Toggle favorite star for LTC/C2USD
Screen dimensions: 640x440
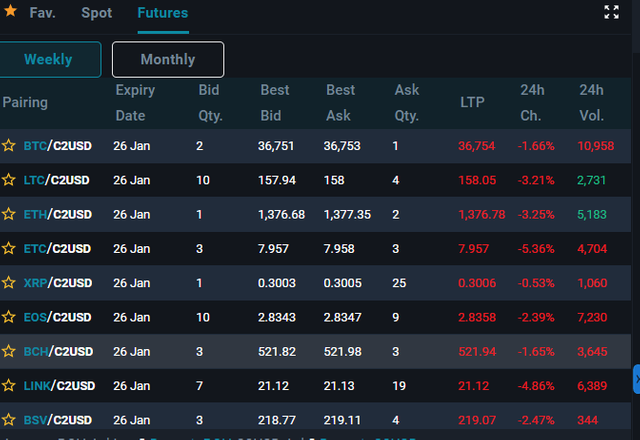[9, 180]
